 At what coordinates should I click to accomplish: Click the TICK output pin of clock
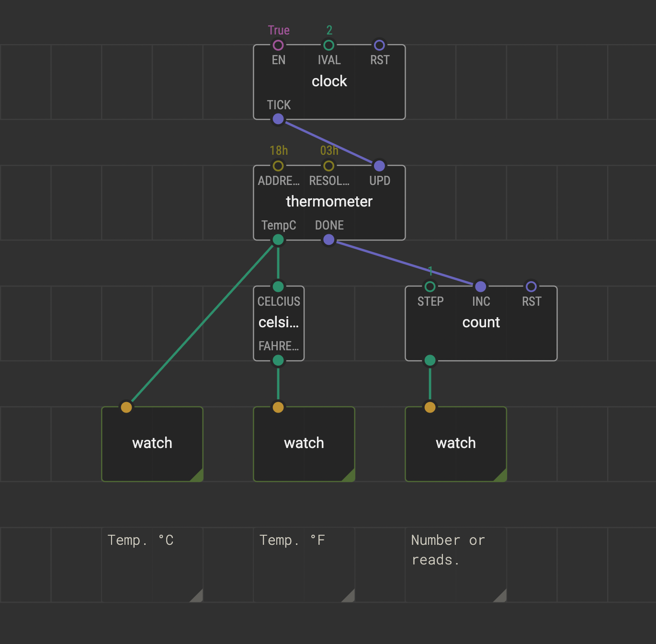(x=278, y=119)
